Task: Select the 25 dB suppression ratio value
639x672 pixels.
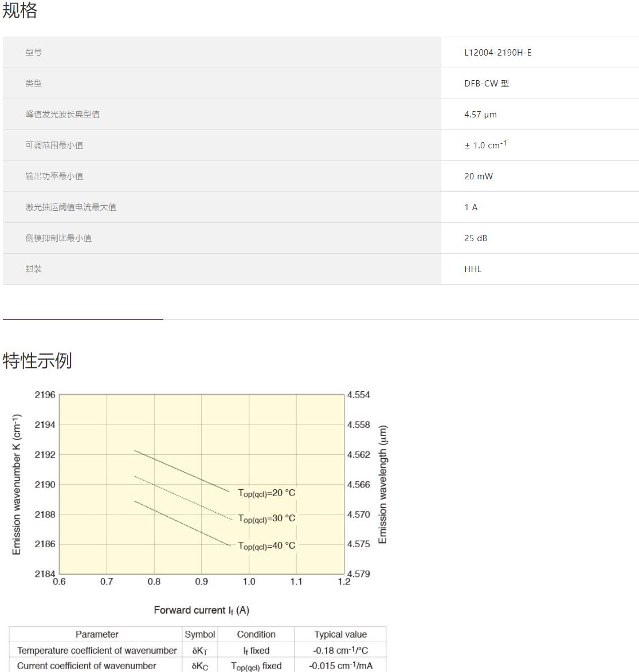Action: [x=475, y=238]
